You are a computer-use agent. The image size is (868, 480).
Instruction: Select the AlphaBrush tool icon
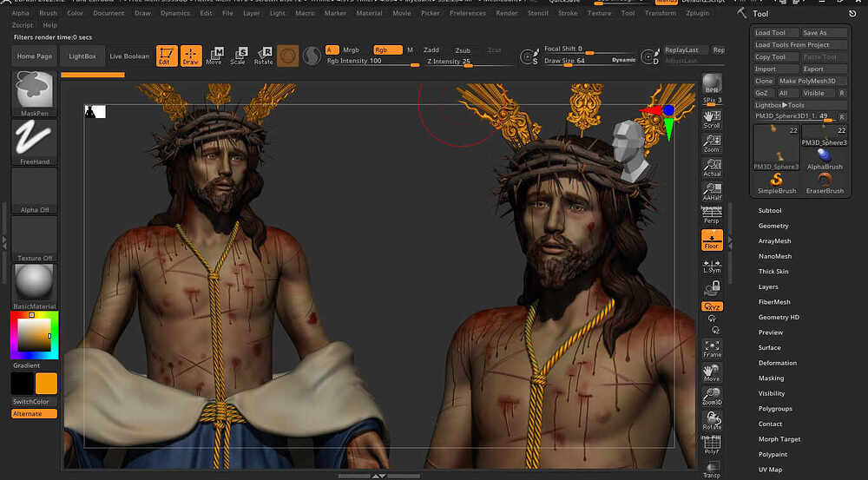point(825,159)
